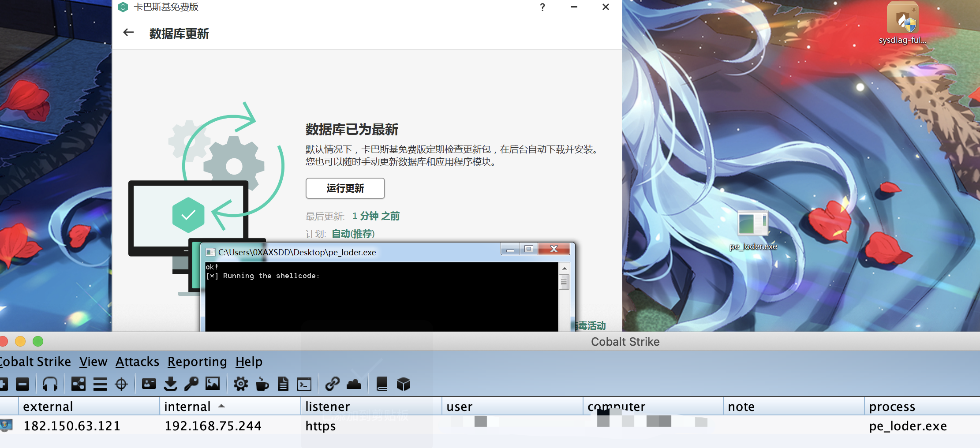Open the web log via the terminal icon
This screenshot has height=448, width=980.
pos(305,384)
